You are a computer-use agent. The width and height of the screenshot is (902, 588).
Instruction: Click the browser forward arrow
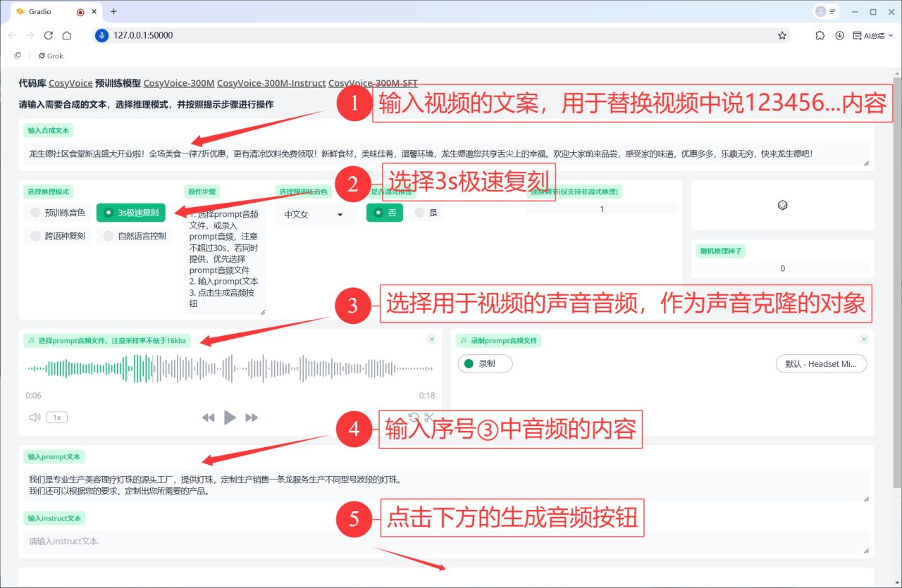30,35
